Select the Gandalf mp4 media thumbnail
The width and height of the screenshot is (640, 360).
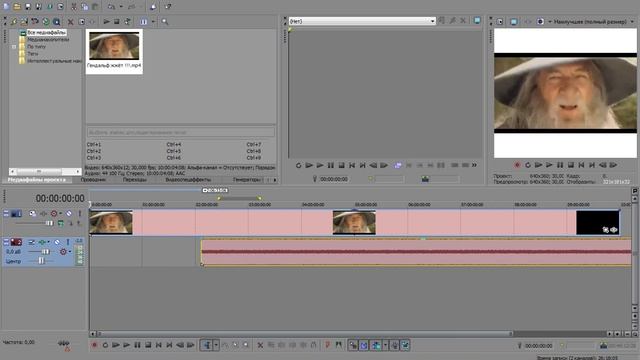coord(114,51)
